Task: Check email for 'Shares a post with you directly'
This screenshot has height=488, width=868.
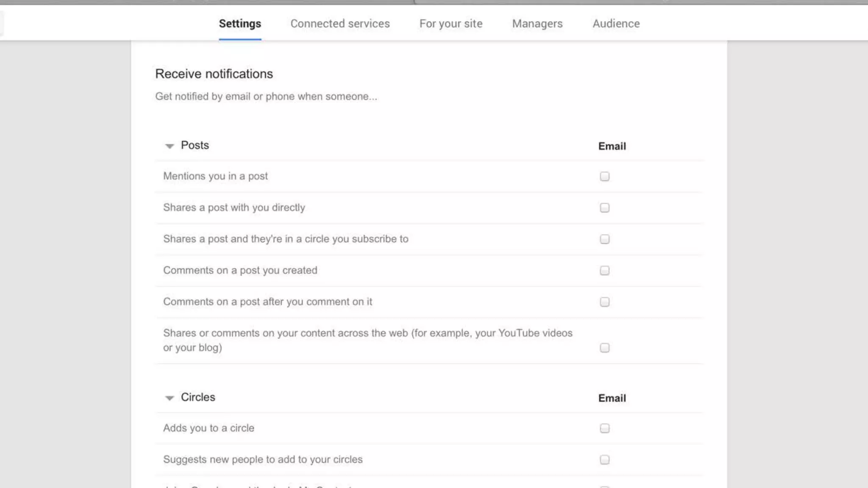Action: click(x=605, y=208)
